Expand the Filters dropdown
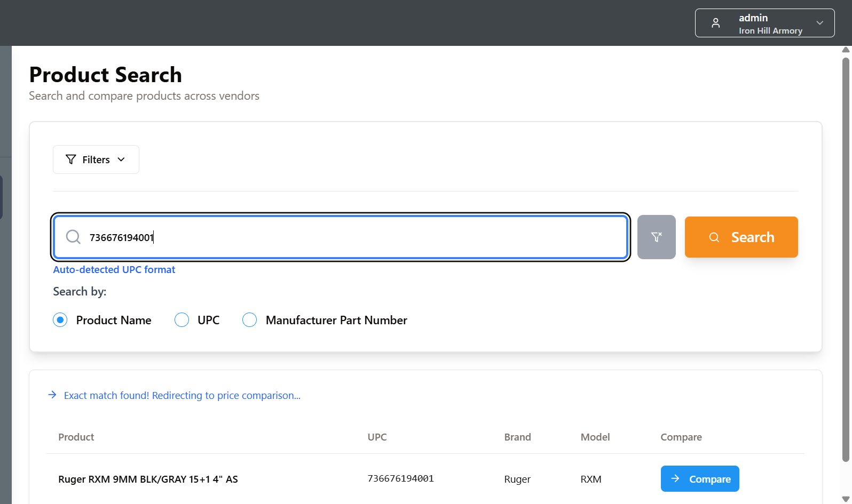This screenshot has height=504, width=852. [x=96, y=159]
